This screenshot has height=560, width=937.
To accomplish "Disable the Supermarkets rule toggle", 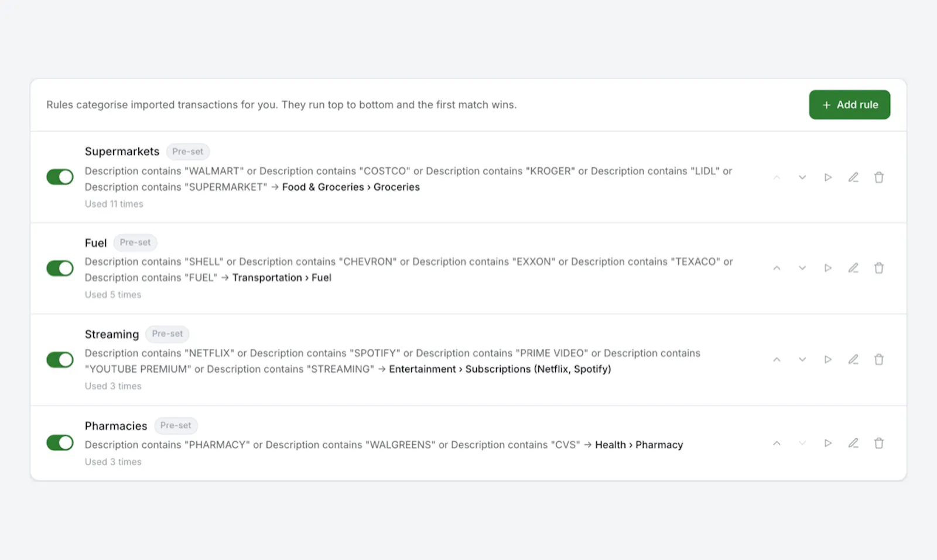I will [60, 177].
